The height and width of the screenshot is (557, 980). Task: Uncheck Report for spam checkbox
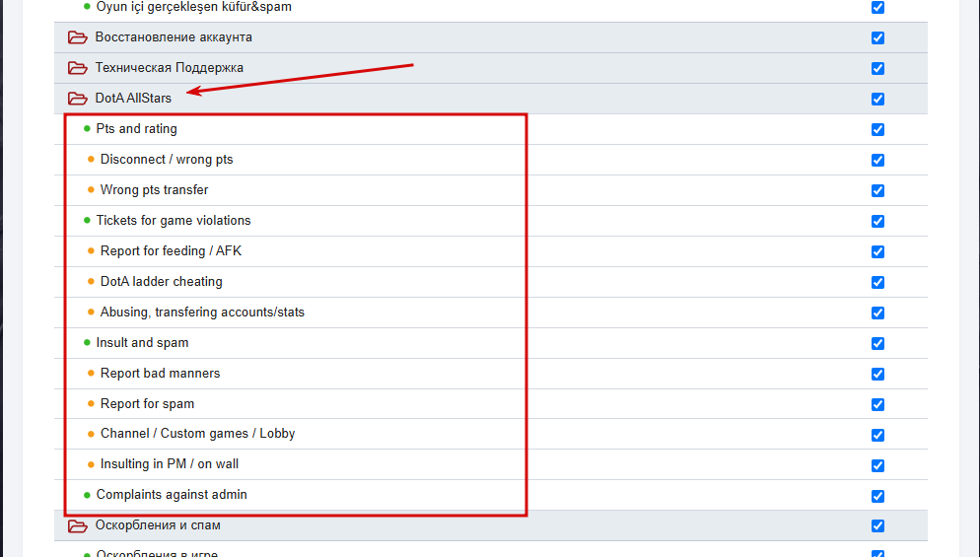877,404
